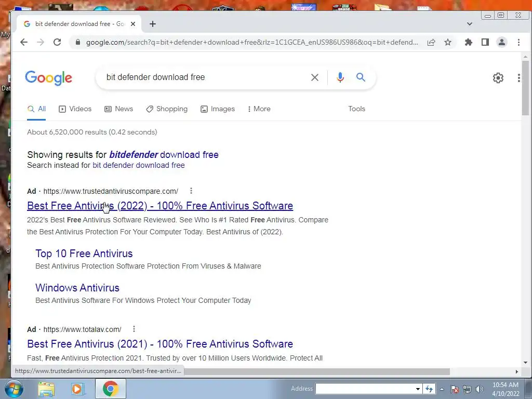Search instead for bit defender download free
Screen dimensions: 532x399
[x=138, y=165]
